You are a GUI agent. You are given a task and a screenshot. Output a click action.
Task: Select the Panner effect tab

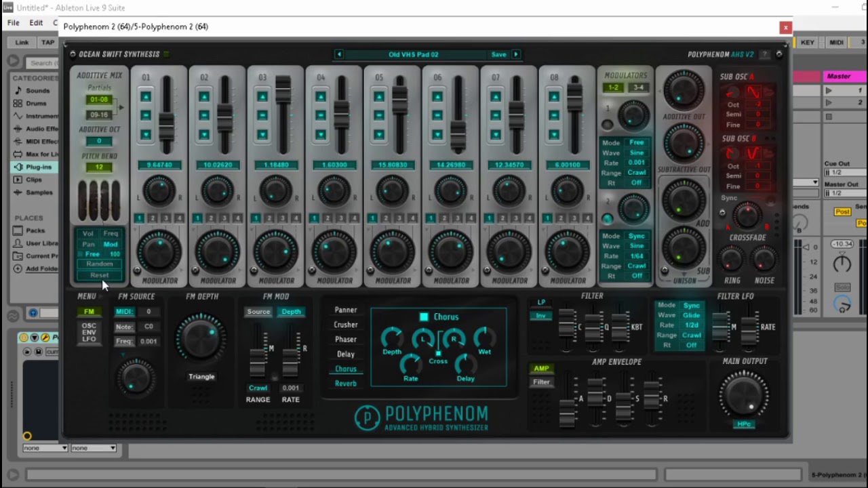pyautogui.click(x=346, y=310)
